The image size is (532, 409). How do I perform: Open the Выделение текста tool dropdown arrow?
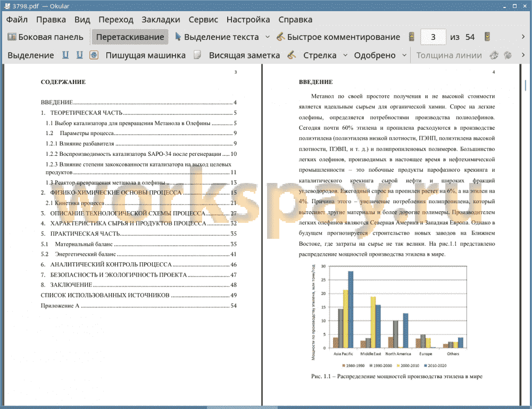268,37
